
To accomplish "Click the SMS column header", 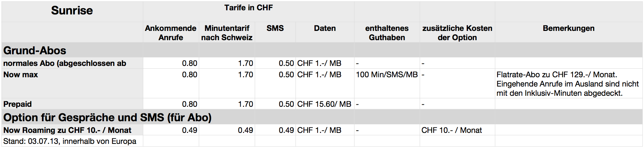I will coord(275,29).
